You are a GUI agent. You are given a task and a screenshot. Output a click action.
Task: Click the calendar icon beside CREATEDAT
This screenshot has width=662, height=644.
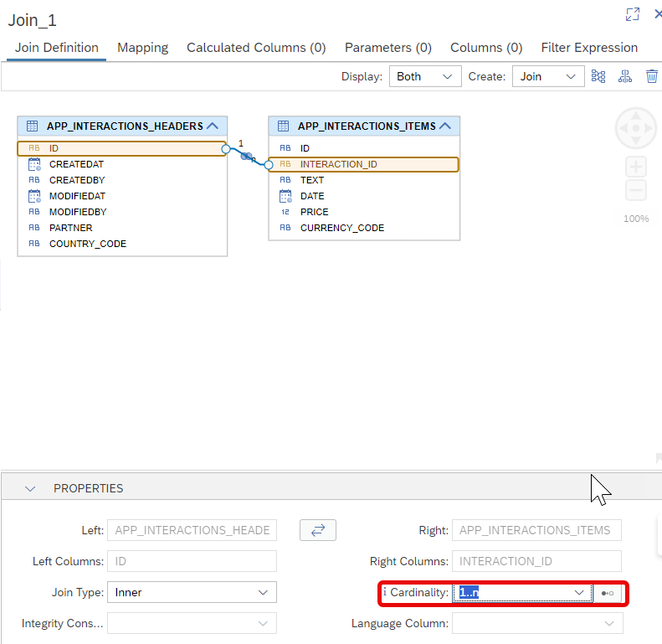[34, 164]
